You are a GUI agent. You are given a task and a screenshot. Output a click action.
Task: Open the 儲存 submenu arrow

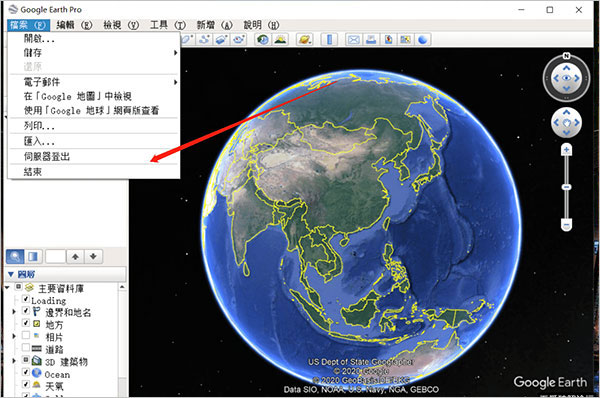(175, 52)
